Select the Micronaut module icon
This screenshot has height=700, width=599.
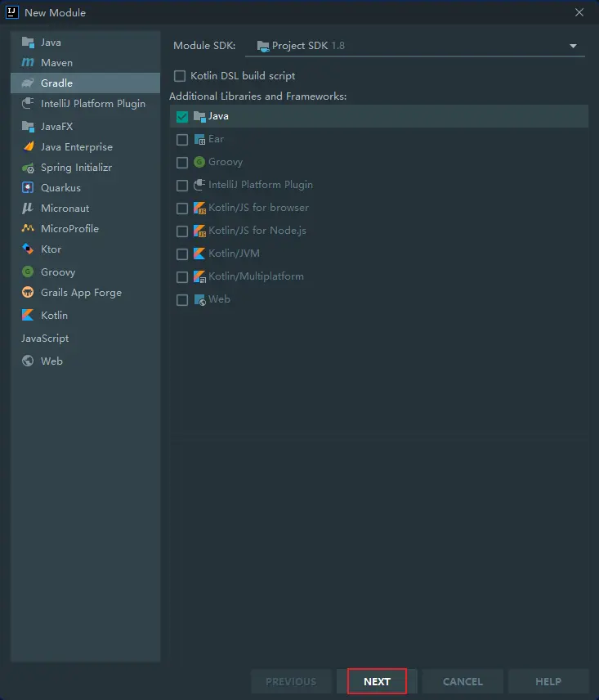[28, 209]
